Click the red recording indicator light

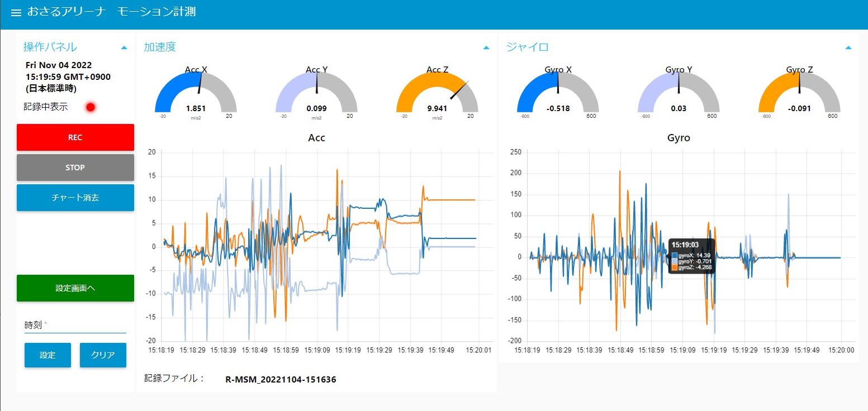[x=91, y=107]
